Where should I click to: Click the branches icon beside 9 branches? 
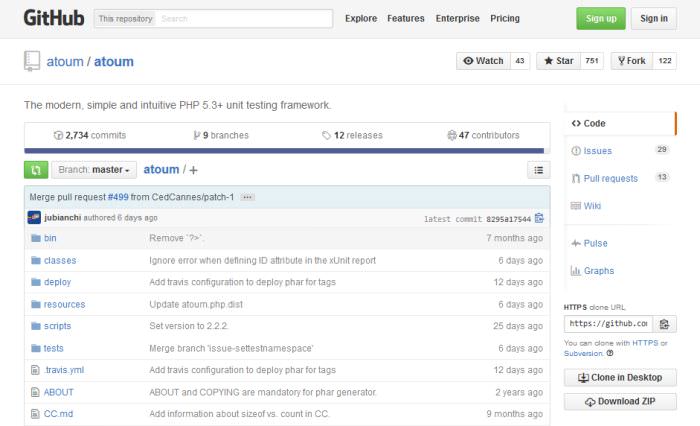pyautogui.click(x=196, y=135)
